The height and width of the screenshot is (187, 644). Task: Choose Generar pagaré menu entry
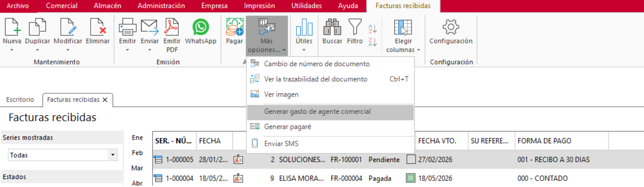[x=330, y=127]
